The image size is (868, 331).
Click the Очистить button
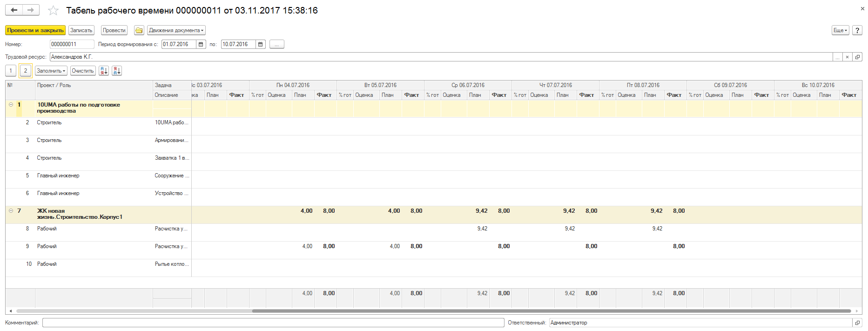83,71
